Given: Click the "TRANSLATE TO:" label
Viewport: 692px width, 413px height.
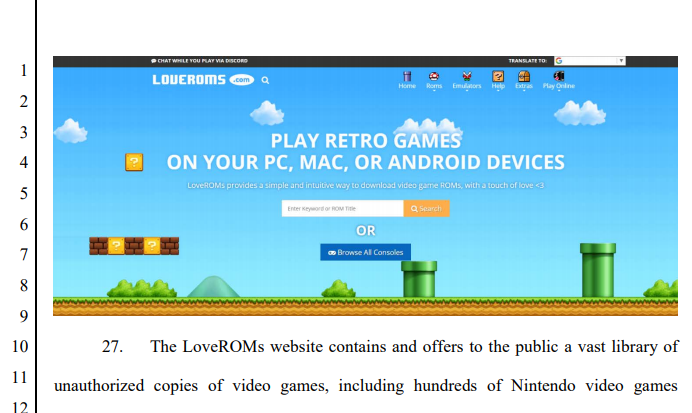Looking at the screenshot, I should coord(527,61).
